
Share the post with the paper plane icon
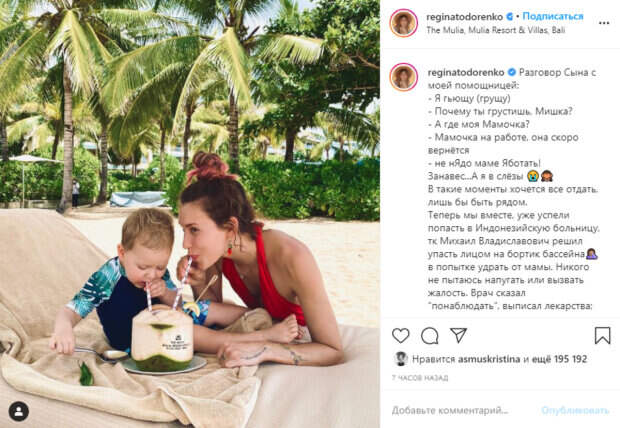coord(459,335)
